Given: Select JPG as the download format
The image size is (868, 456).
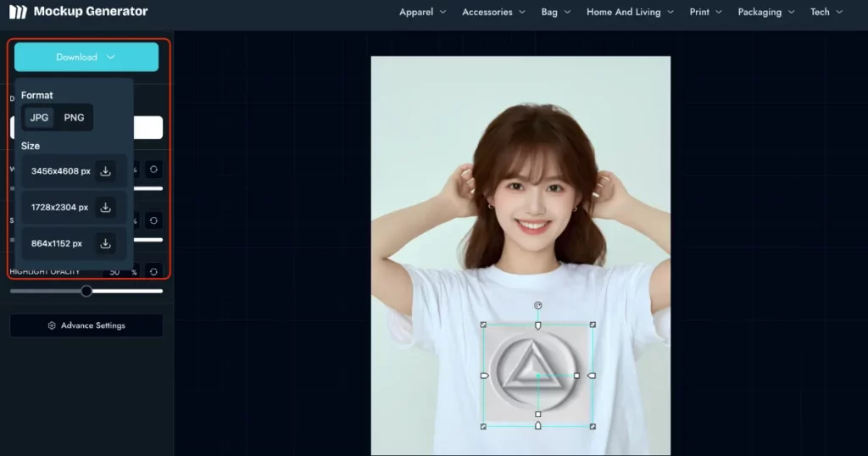Looking at the screenshot, I should (39, 118).
